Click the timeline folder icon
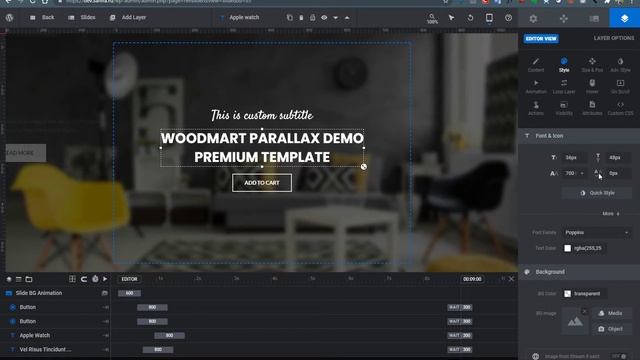Screen dimensions: 640x360 (29, 279)
